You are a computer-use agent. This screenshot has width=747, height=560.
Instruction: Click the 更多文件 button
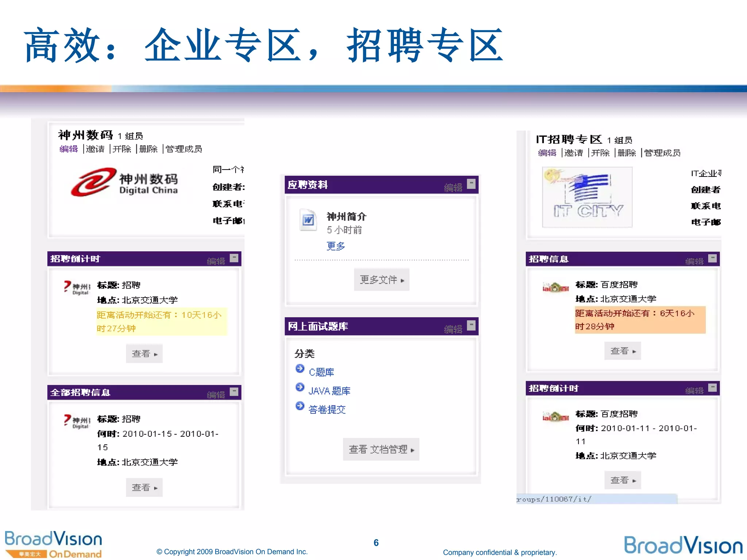coord(382,280)
